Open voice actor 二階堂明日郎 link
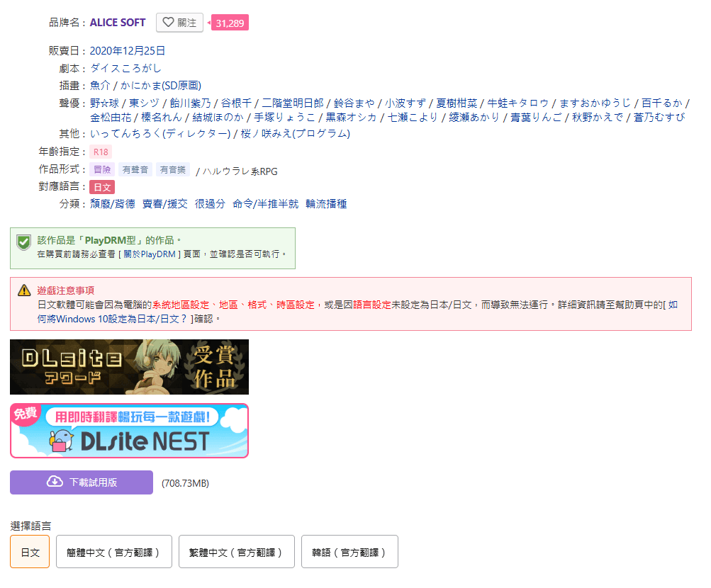 tap(293, 103)
